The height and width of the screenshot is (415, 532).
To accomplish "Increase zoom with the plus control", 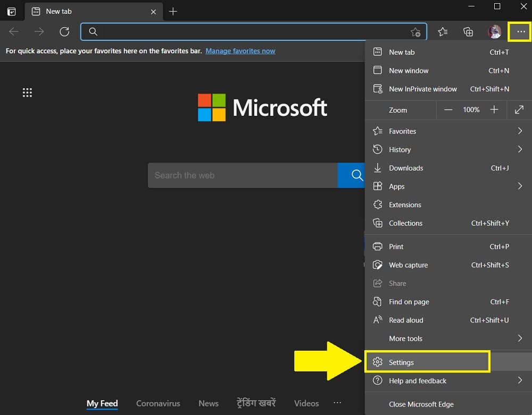I will click(494, 110).
